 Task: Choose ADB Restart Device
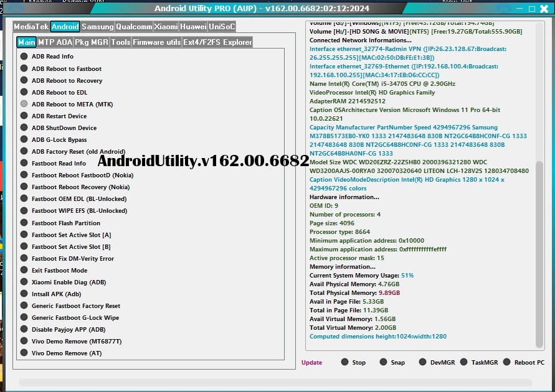click(x=54, y=116)
